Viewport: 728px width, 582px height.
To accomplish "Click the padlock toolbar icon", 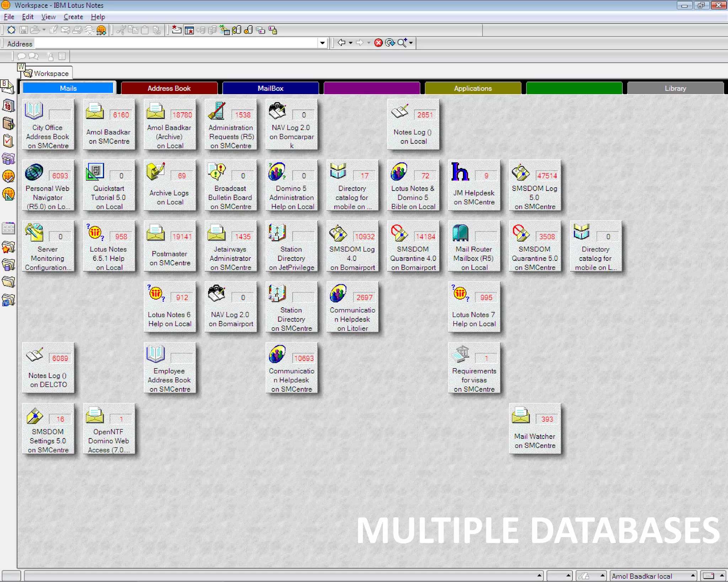I will click(273, 30).
